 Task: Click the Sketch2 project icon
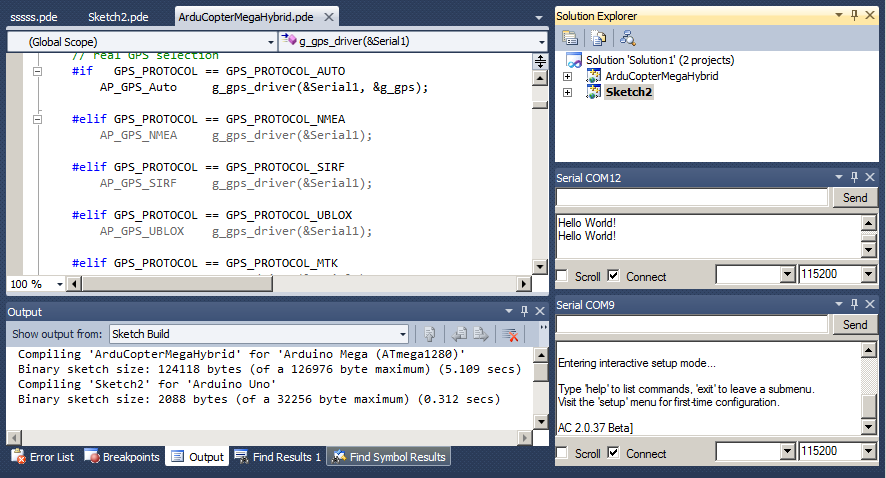(x=593, y=92)
